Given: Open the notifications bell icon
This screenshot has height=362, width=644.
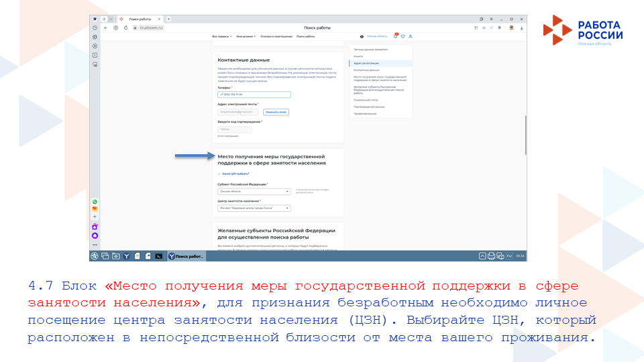Looking at the screenshot, I should tap(395, 36).
